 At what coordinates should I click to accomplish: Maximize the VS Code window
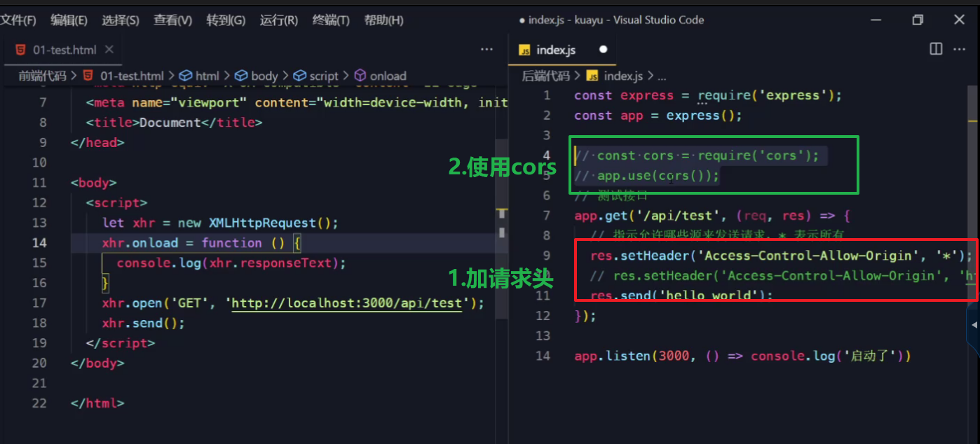tap(918, 20)
